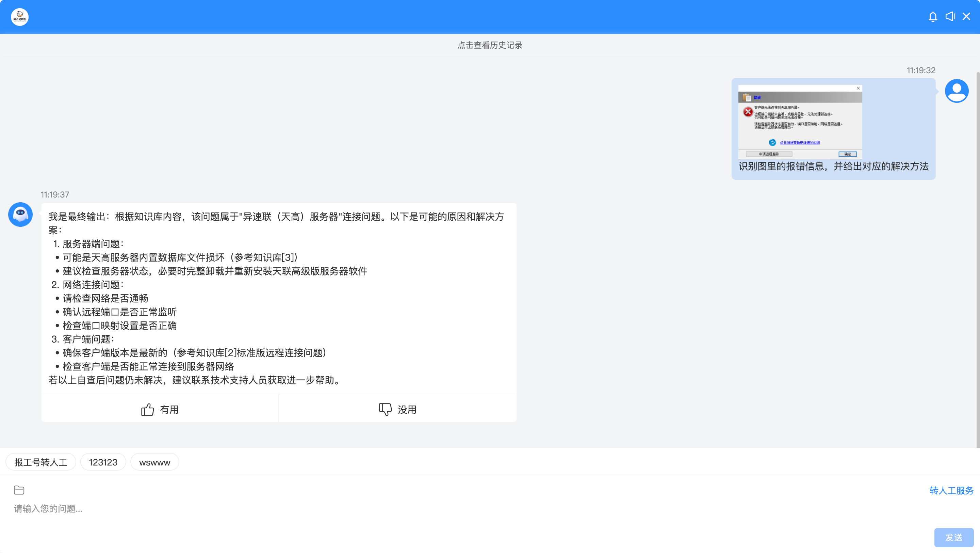This screenshot has height=553, width=980.
Task: Click the user's message text bubble
Action: (833, 166)
